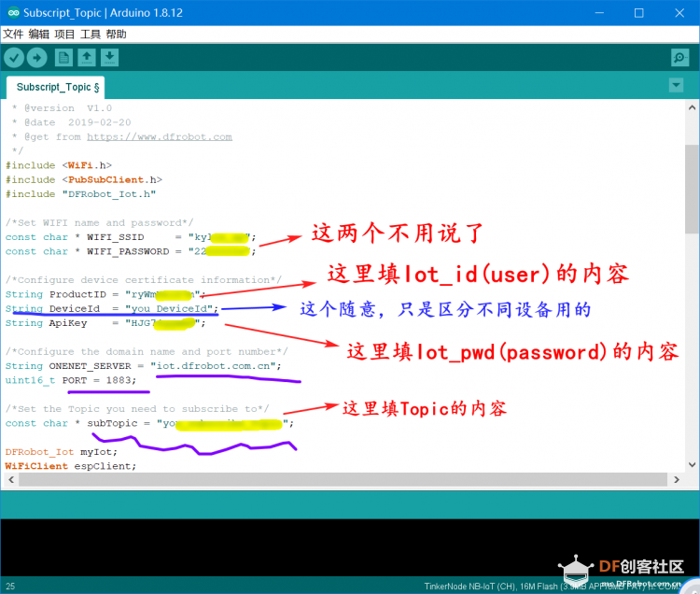Save sketch with the down-arrow icon
The image size is (700, 594).
(109, 58)
